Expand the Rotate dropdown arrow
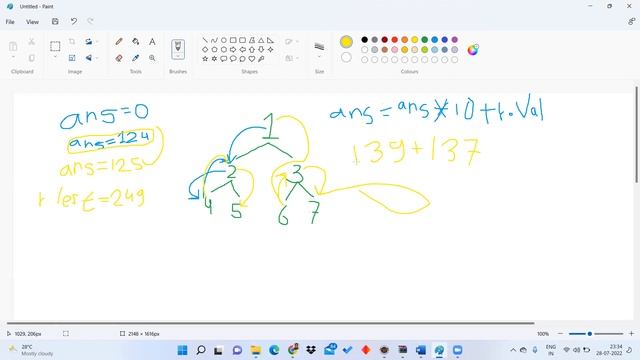Screen dimensions: 640x360 tap(96, 42)
